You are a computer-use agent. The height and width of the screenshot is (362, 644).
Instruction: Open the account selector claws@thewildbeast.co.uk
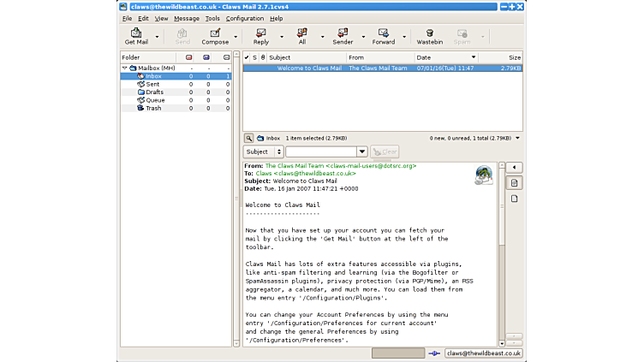[x=483, y=353]
